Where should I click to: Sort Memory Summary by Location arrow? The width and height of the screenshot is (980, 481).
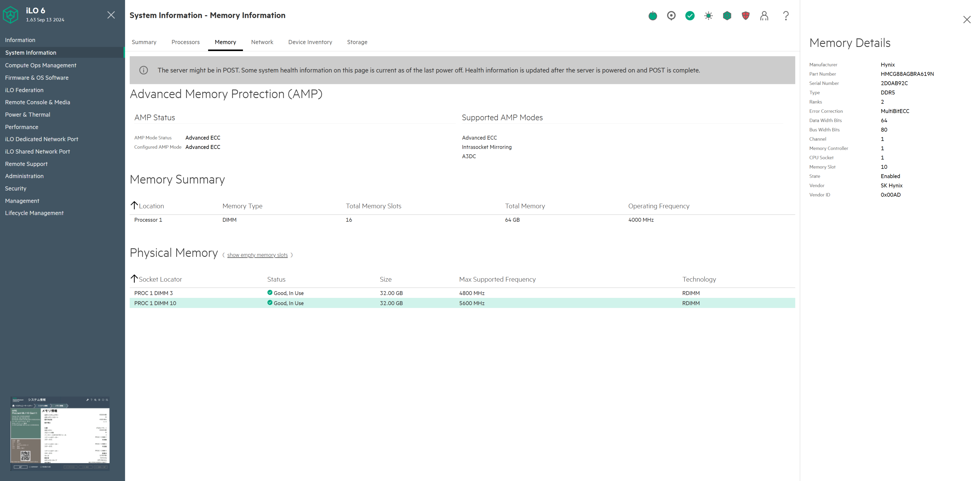pyautogui.click(x=134, y=205)
